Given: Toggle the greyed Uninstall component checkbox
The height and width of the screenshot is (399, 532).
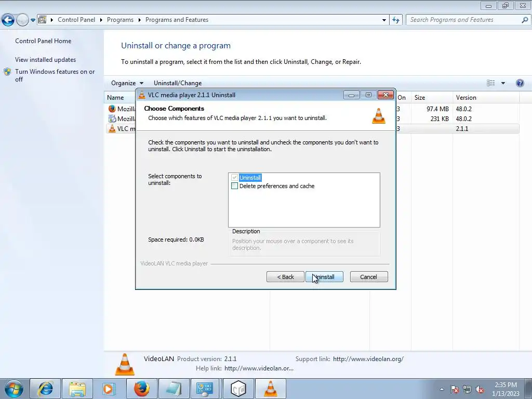Looking at the screenshot, I should coord(234,178).
